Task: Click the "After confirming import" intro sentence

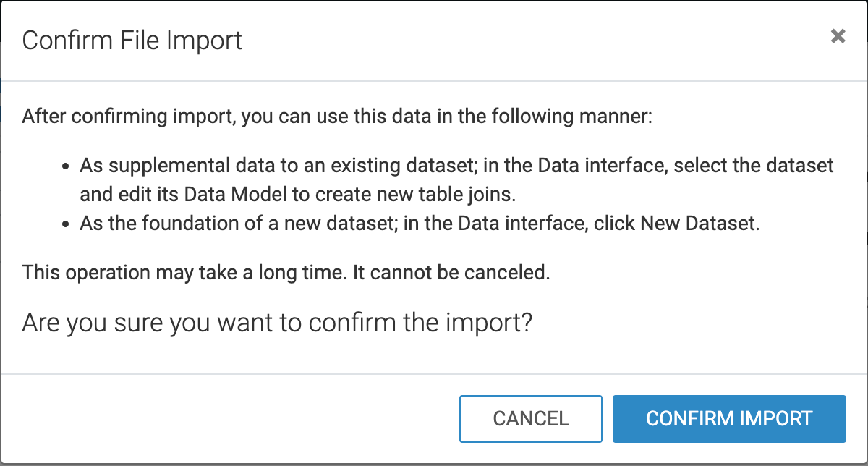Action: tap(337, 116)
